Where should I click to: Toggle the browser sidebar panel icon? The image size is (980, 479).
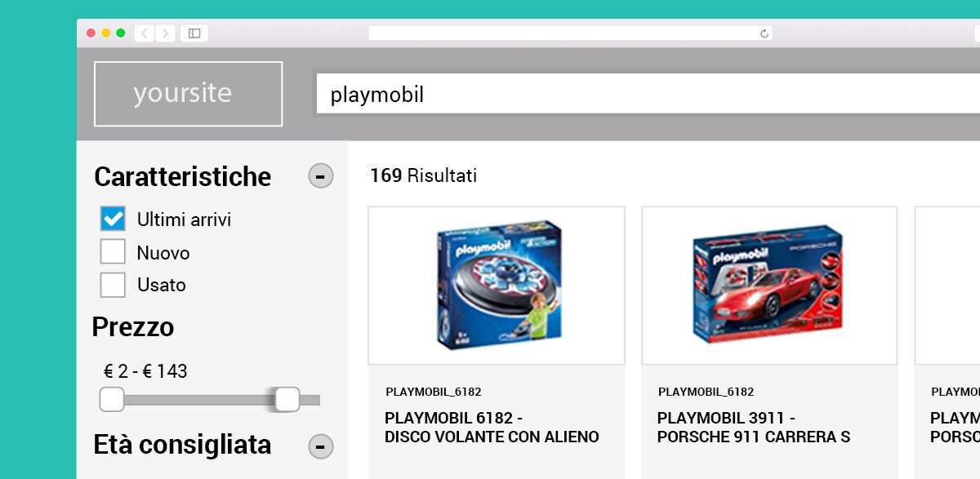click(x=194, y=33)
